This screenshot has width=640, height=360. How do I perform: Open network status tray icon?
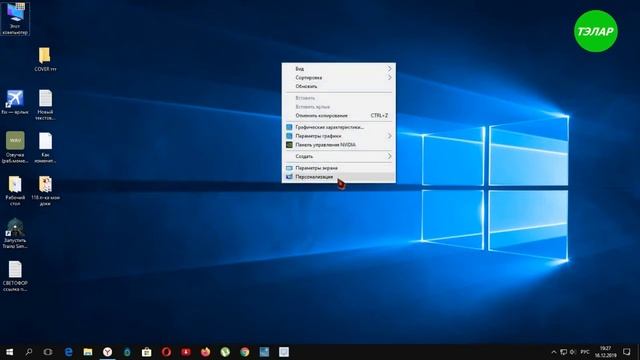(x=564, y=352)
